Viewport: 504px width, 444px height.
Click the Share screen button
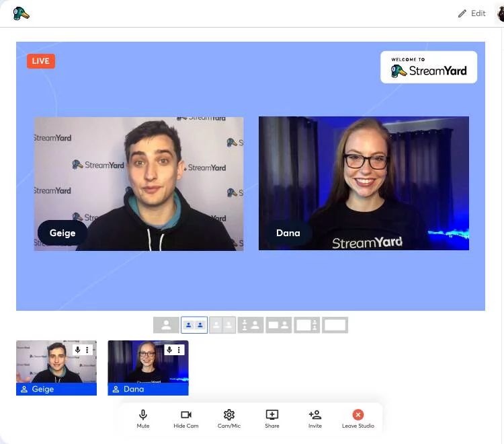[272, 419]
